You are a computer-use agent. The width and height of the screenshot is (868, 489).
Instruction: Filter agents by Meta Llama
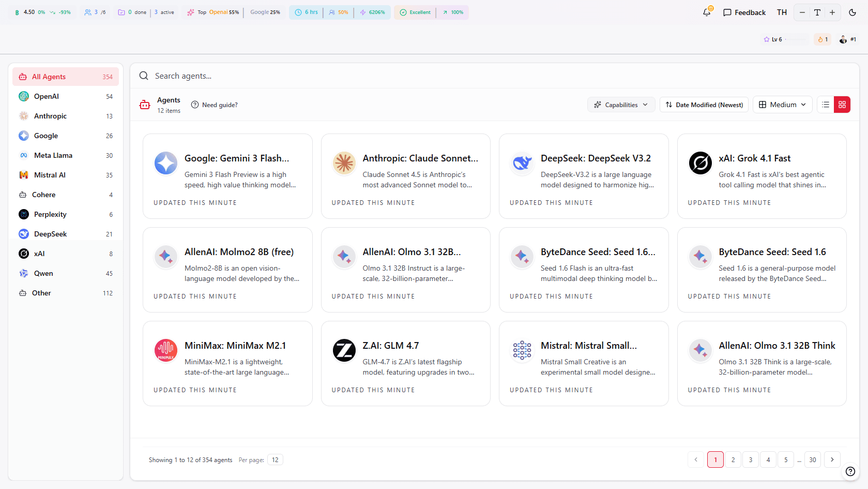(x=66, y=155)
